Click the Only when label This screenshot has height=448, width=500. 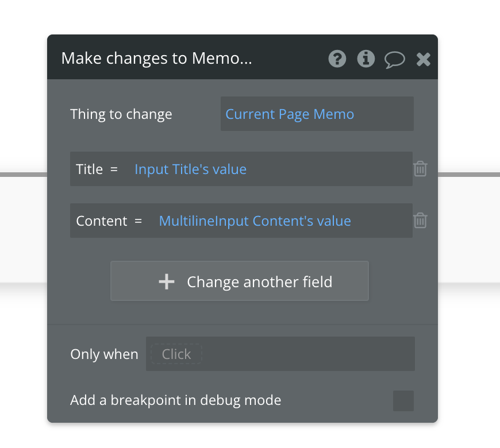(104, 354)
